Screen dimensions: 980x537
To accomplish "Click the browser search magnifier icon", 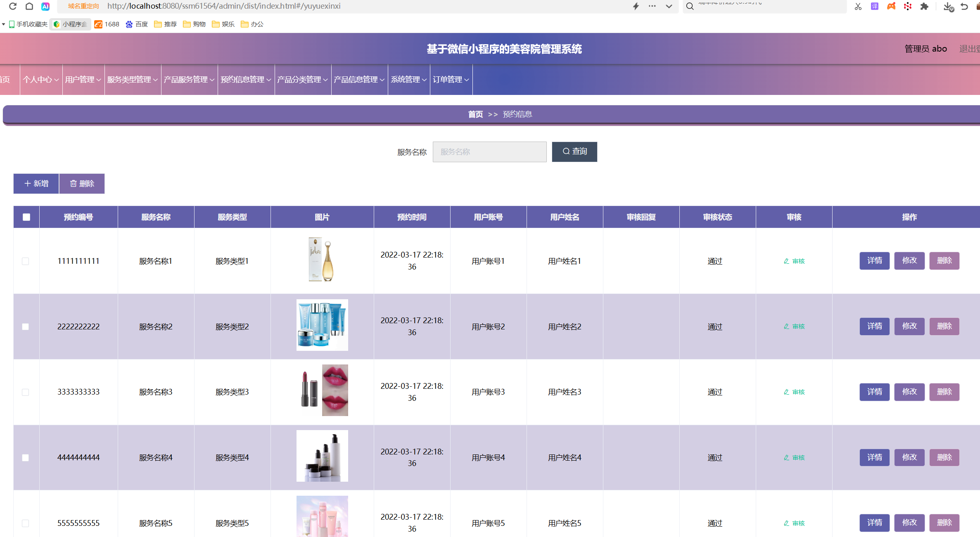I will click(x=690, y=6).
